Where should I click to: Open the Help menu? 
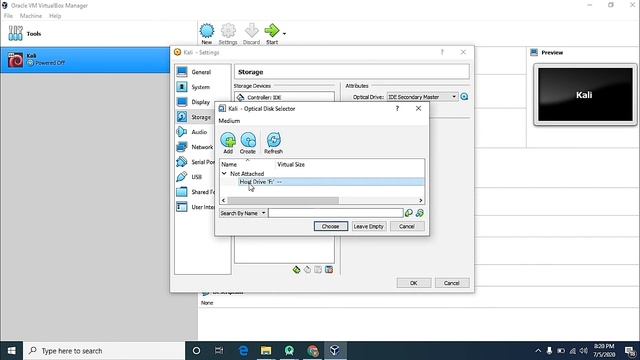point(55,16)
